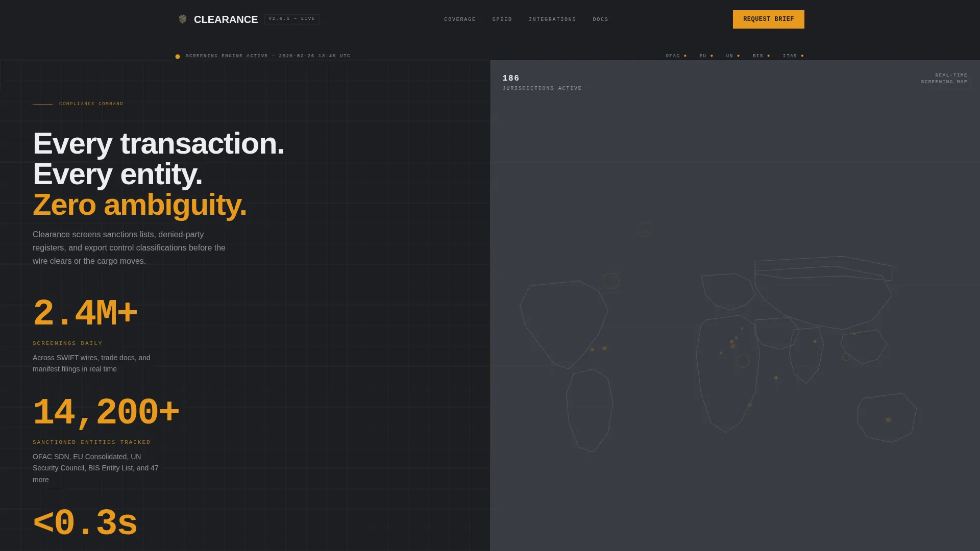This screenshot has width=980, height=551.
Task: Click the Screening Engine Active status text
Action: pos(268,56)
